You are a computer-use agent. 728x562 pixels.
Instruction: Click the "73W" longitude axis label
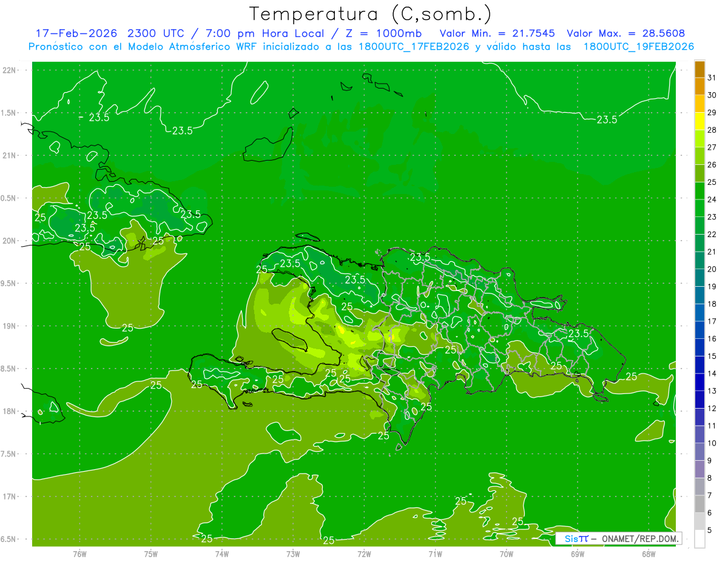[x=293, y=554]
